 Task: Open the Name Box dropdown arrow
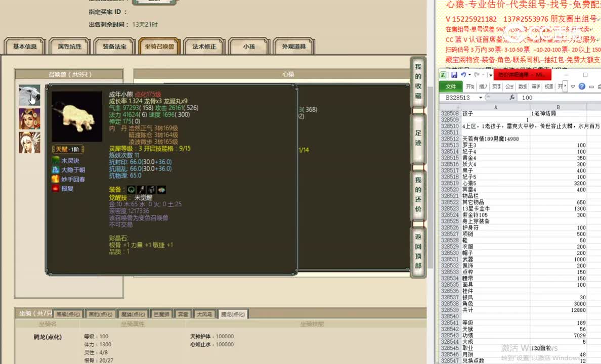point(481,98)
